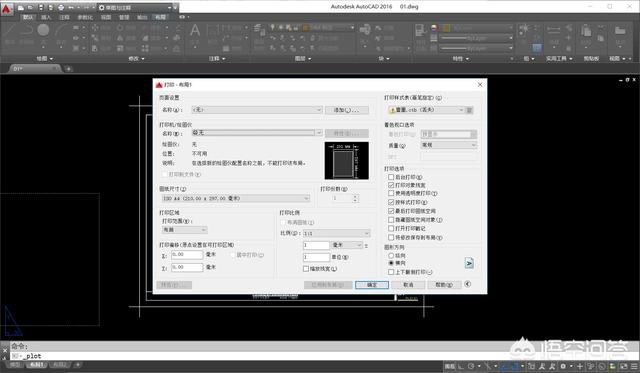The height and width of the screenshot is (373, 640).
Task: Click the Match Properties icon in ribbon
Action: 420,31
